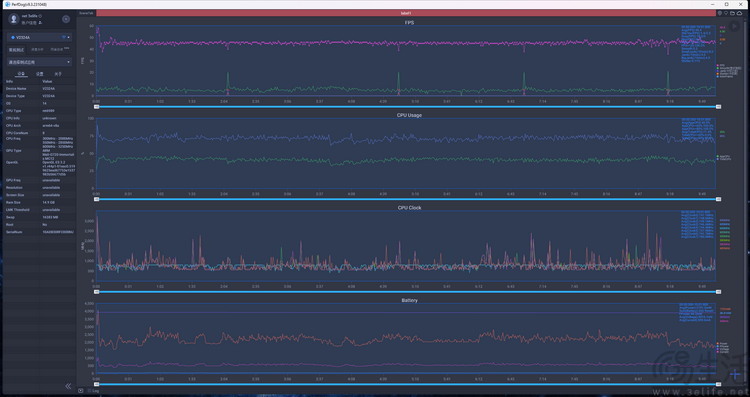Click the GPU Type row in info table

click(40, 154)
